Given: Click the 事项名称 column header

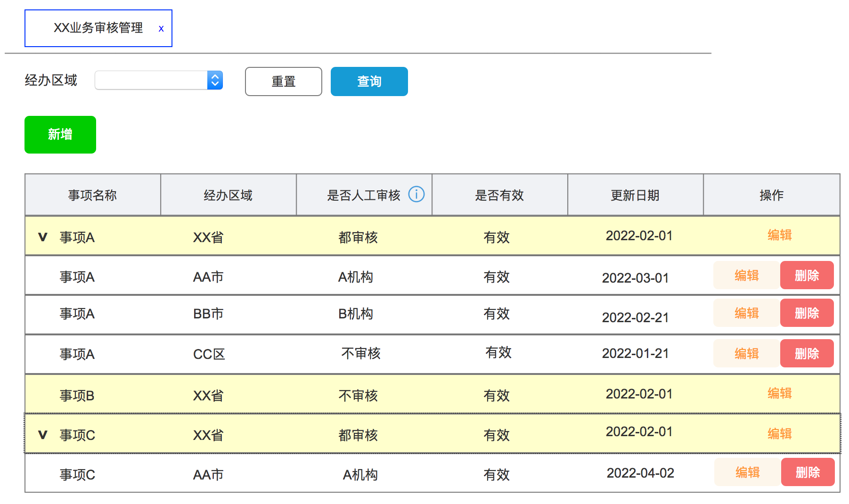Looking at the screenshot, I should pos(93,195).
